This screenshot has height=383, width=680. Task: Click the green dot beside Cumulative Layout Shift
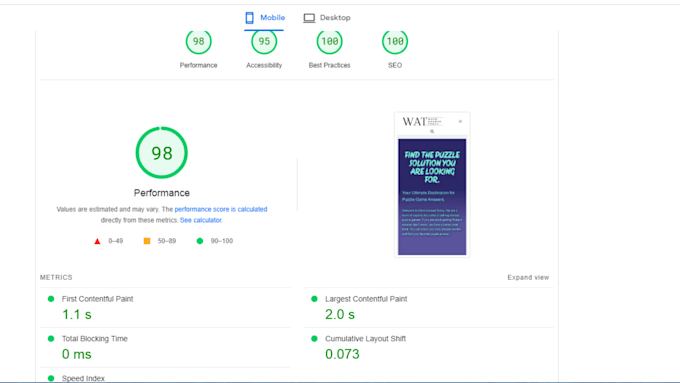314,339
